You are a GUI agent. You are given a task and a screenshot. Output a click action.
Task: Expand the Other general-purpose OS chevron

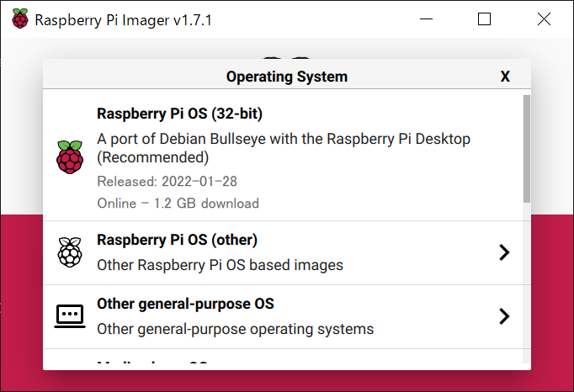[504, 316]
